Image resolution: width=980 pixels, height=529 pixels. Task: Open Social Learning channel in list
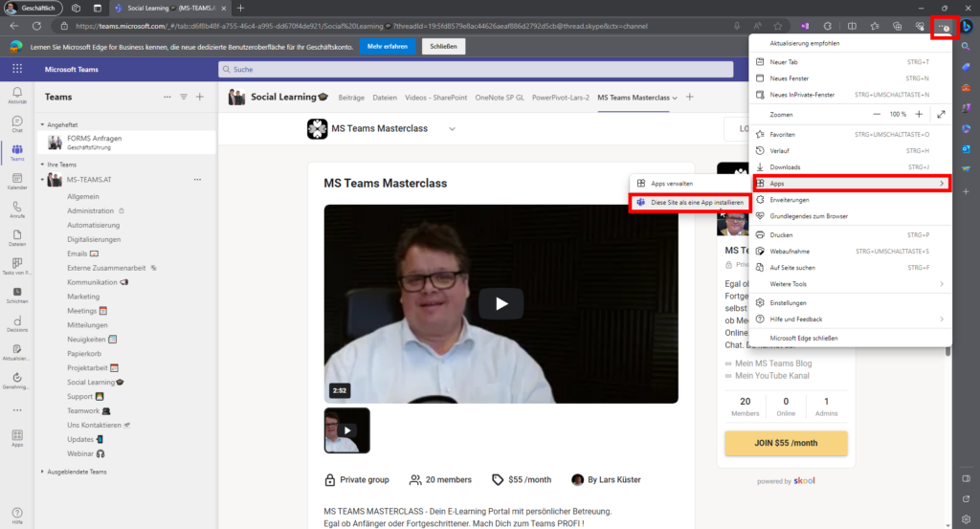pos(95,383)
